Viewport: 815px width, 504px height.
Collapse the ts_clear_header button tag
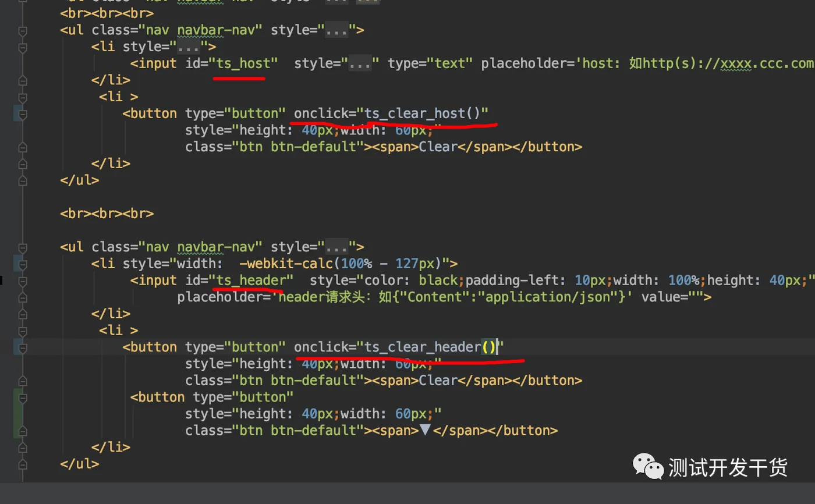tap(23, 347)
